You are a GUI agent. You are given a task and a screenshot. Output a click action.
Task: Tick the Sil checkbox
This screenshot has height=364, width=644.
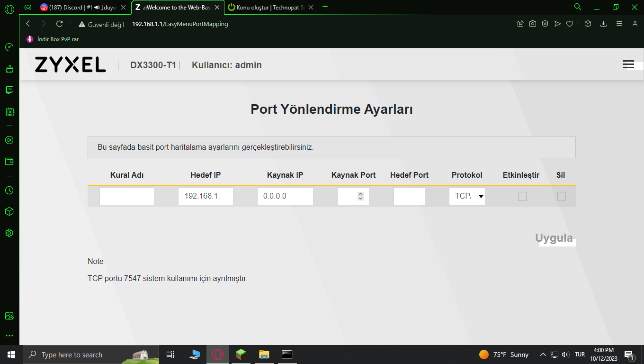coord(562,196)
